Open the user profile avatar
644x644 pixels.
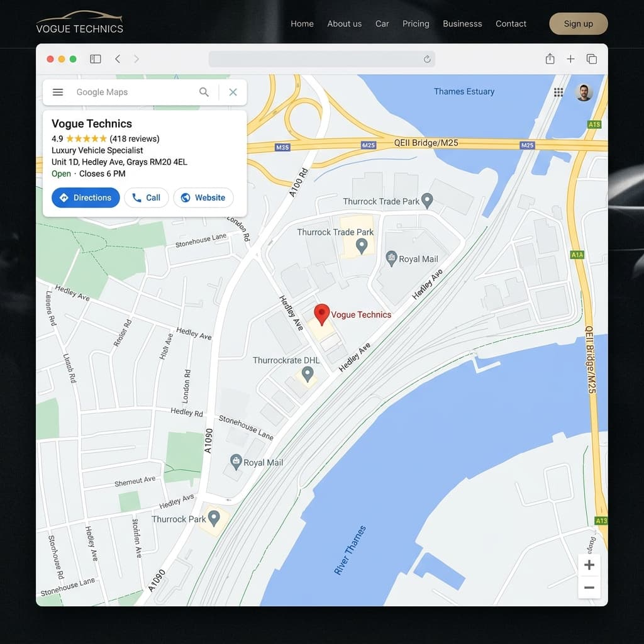click(x=584, y=92)
